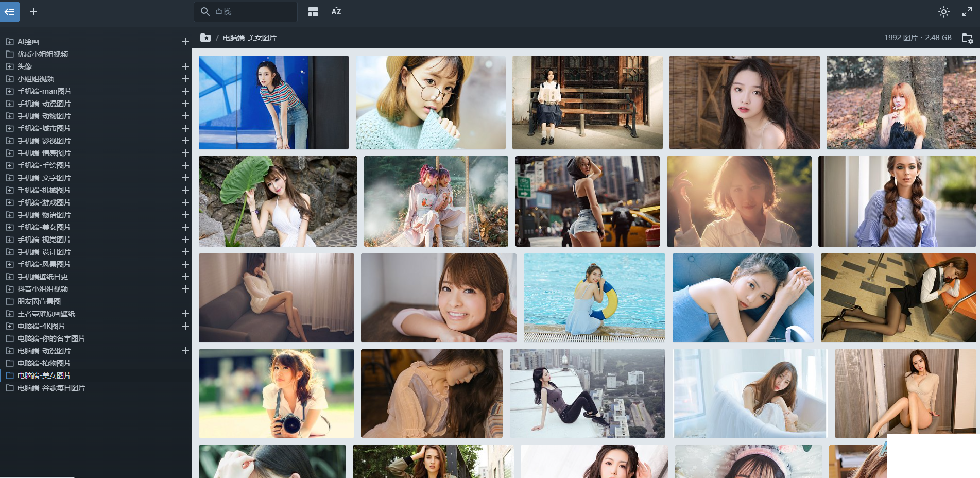Expand the 手机端-动物图片 folder node
The height and width of the screenshot is (478, 980).
9,116
